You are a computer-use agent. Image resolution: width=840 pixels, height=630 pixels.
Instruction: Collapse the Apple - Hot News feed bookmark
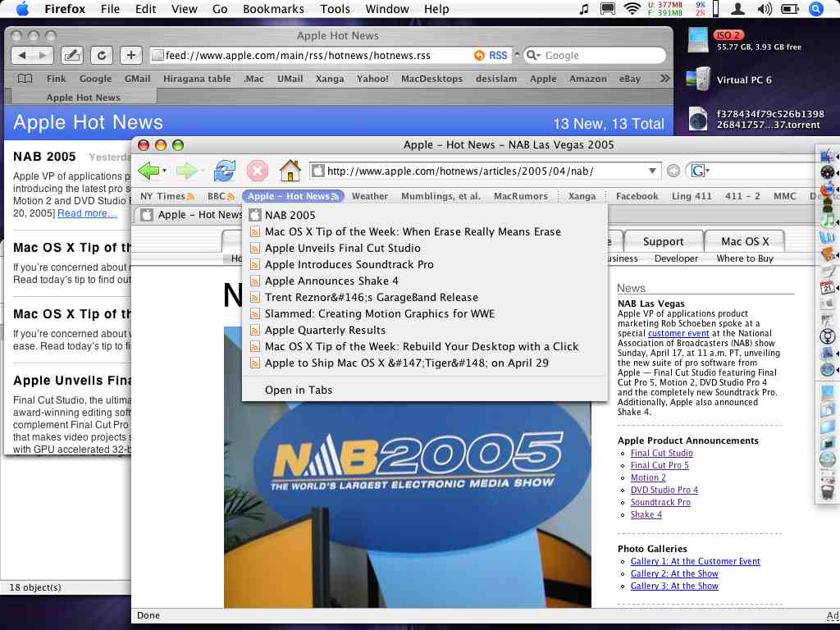(293, 196)
